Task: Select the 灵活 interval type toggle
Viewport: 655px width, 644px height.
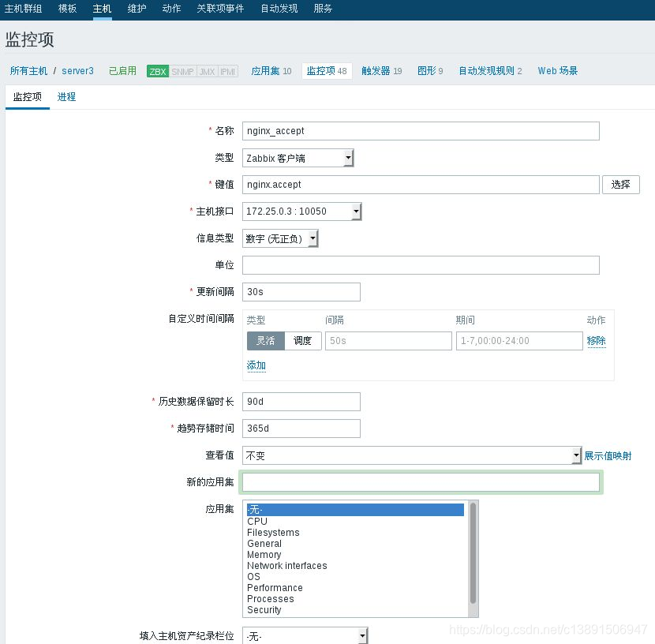Action: [x=266, y=341]
